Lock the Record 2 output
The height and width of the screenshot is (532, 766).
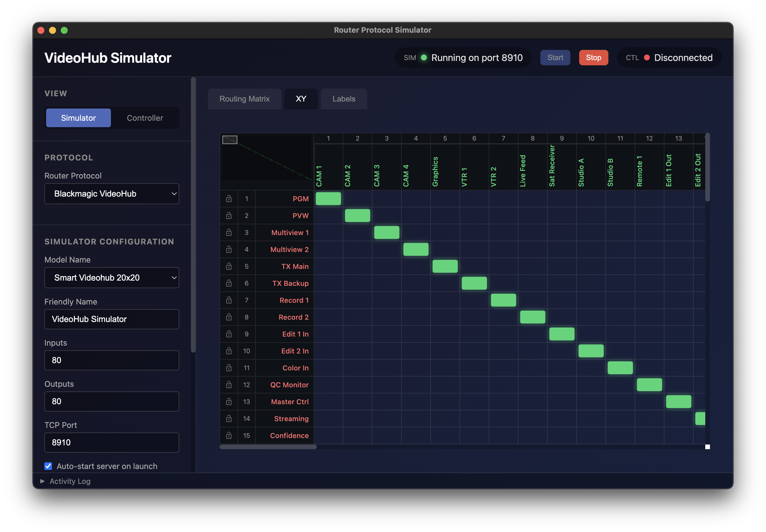[229, 317]
